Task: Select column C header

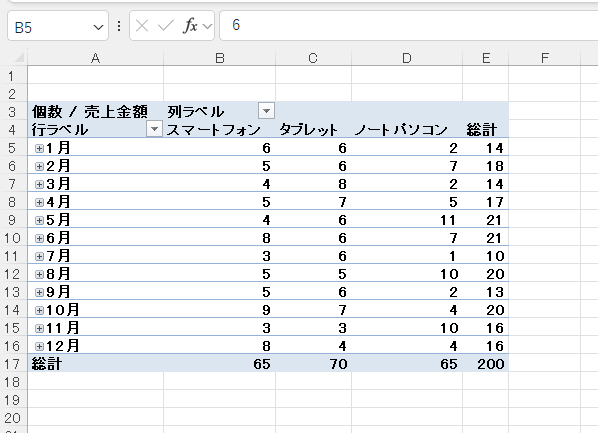Action: point(313,58)
